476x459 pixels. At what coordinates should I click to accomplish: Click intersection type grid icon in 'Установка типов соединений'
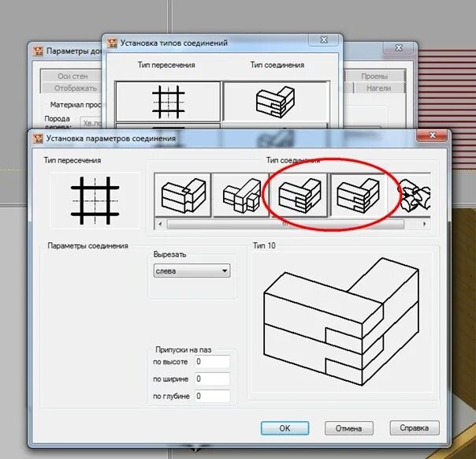tap(168, 102)
